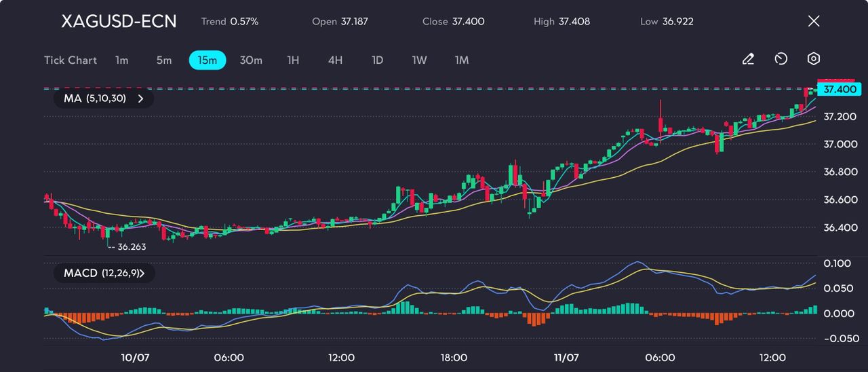Open chart settings hexagon icon
868x372 pixels.
point(814,60)
